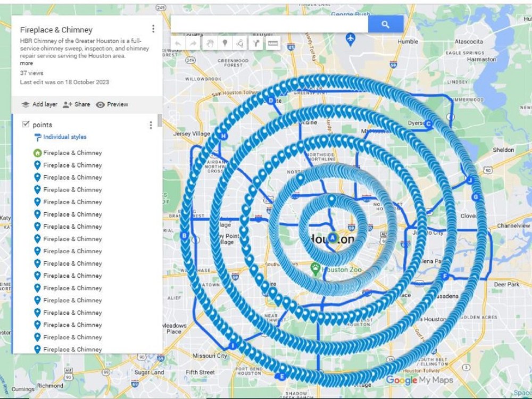Click the Channelview label on map
Viewport: 532px width, 399px height.
[x=513, y=226]
